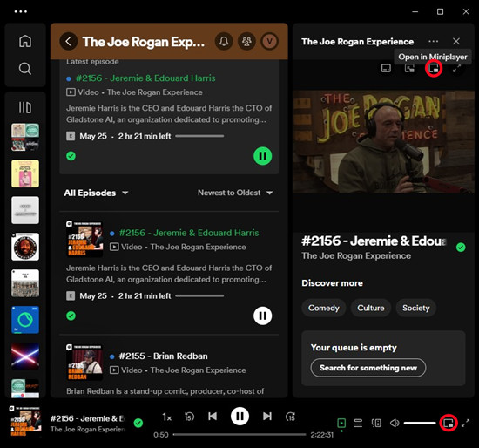Viewport: 479px width, 448px height.
Task: Open Connect to a device icon
Action: 376,424
